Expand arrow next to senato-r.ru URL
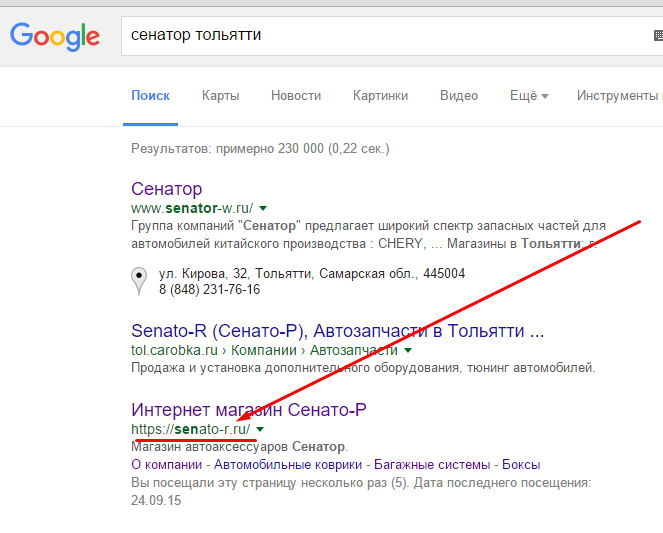 [260, 430]
